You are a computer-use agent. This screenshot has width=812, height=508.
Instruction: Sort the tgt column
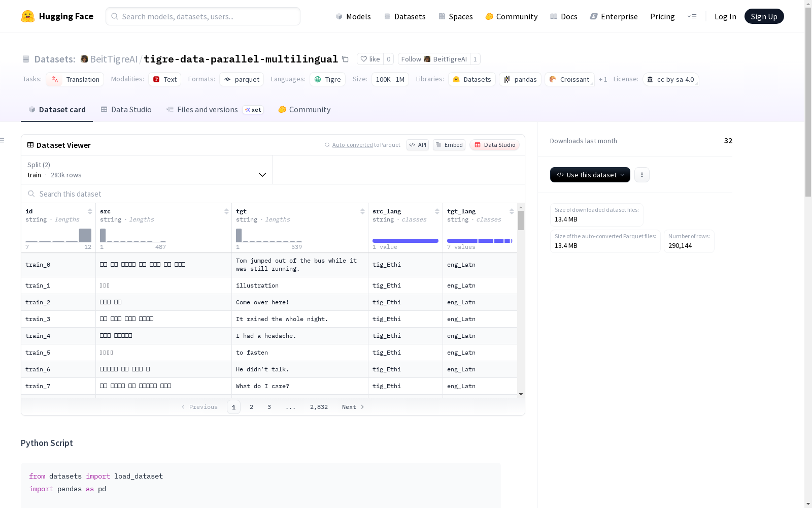pos(362,211)
